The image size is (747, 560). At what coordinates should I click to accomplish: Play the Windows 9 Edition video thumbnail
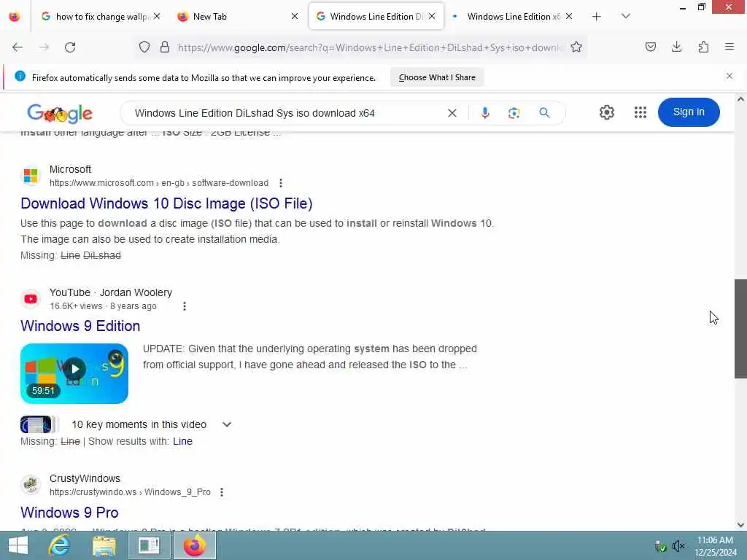tap(74, 373)
